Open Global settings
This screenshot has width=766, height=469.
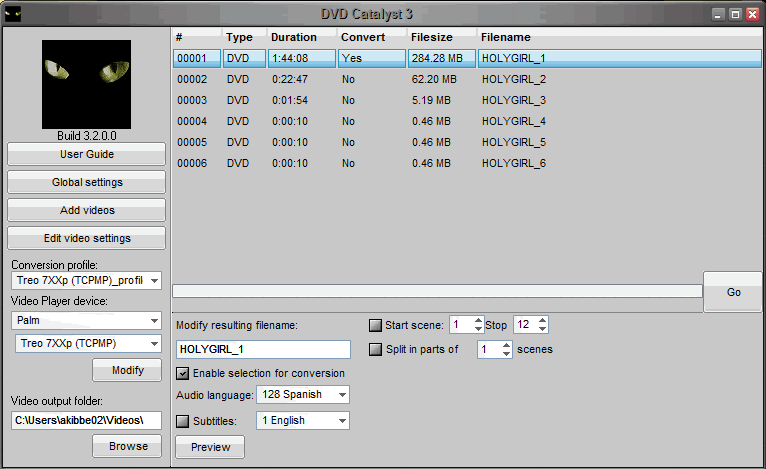click(x=86, y=182)
